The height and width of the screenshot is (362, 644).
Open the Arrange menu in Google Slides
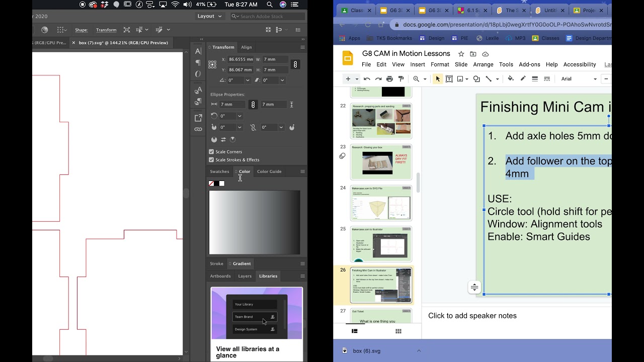(x=483, y=64)
